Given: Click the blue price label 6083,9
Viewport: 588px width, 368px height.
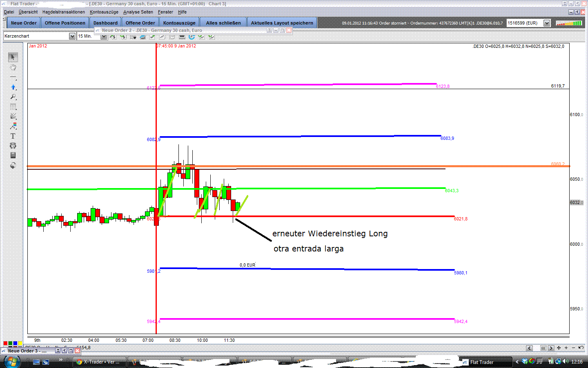Looking at the screenshot, I should [x=447, y=138].
